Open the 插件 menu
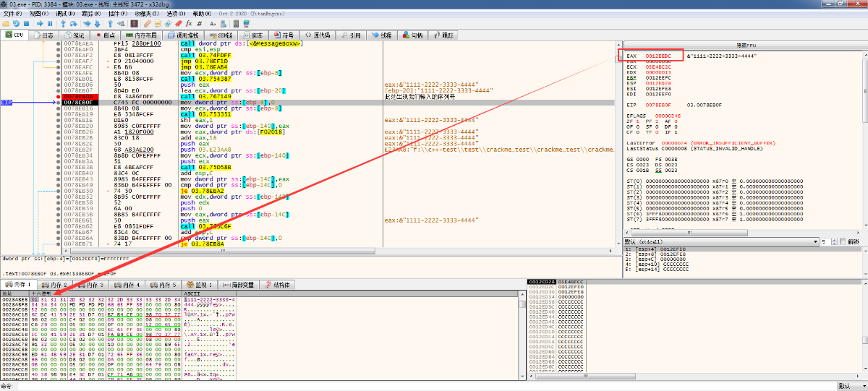 point(117,14)
